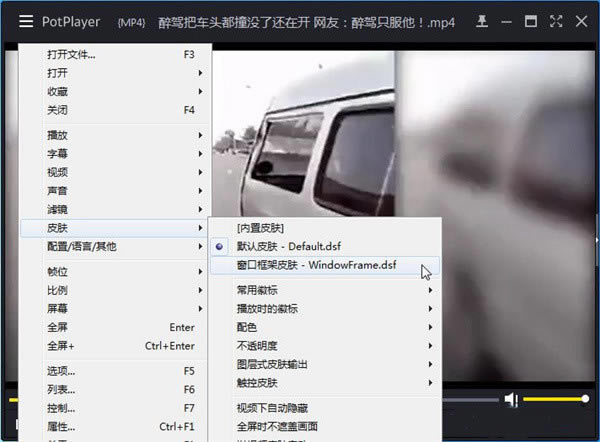Close PotPlayer with the X icon
Image resolution: width=600 pixels, height=442 pixels.
(581, 21)
